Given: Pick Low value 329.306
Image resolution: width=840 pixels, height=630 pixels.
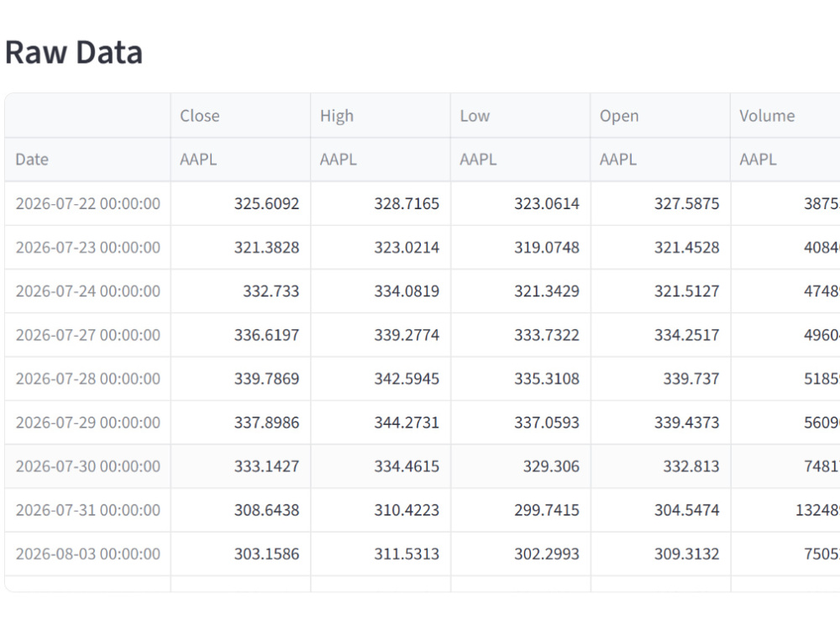Looking at the screenshot, I should (521, 466).
